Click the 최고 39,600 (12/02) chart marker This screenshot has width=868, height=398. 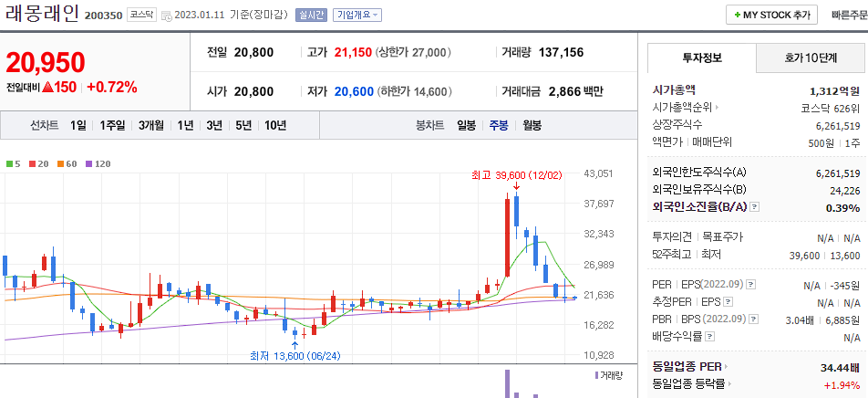[516, 175]
